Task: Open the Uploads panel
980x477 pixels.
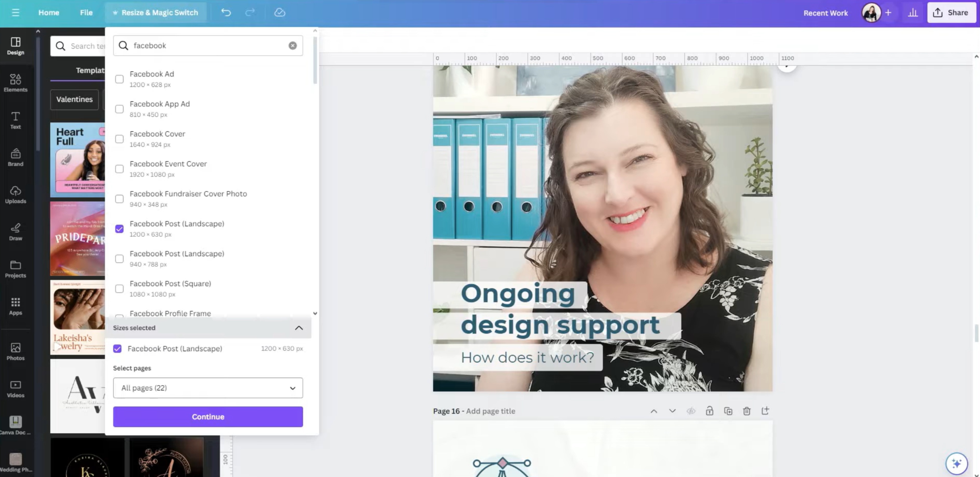Action: (x=16, y=194)
